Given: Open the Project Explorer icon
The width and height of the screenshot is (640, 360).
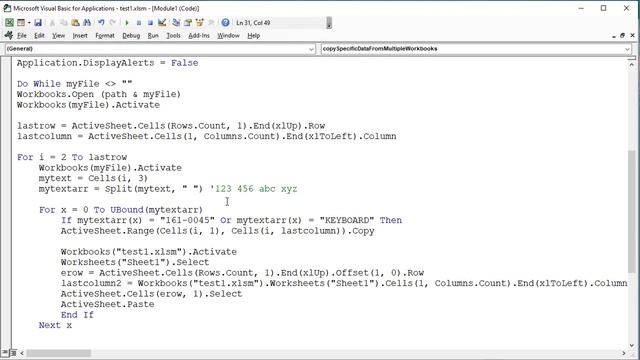Looking at the screenshot, I should coord(176,23).
